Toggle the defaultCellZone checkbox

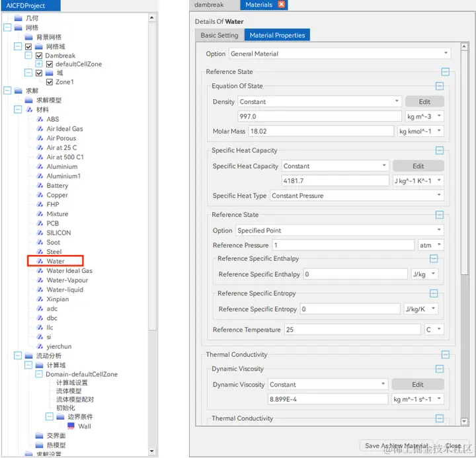click(50, 64)
